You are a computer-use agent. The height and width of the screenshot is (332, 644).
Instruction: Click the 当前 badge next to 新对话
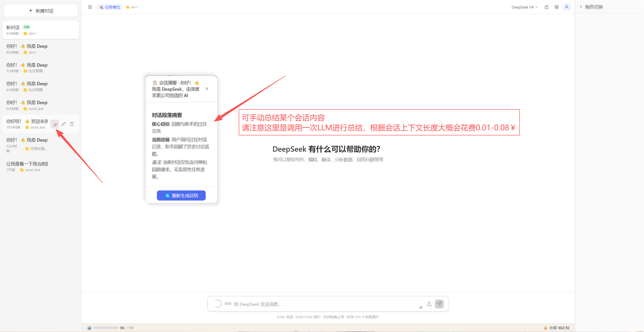tap(26, 27)
